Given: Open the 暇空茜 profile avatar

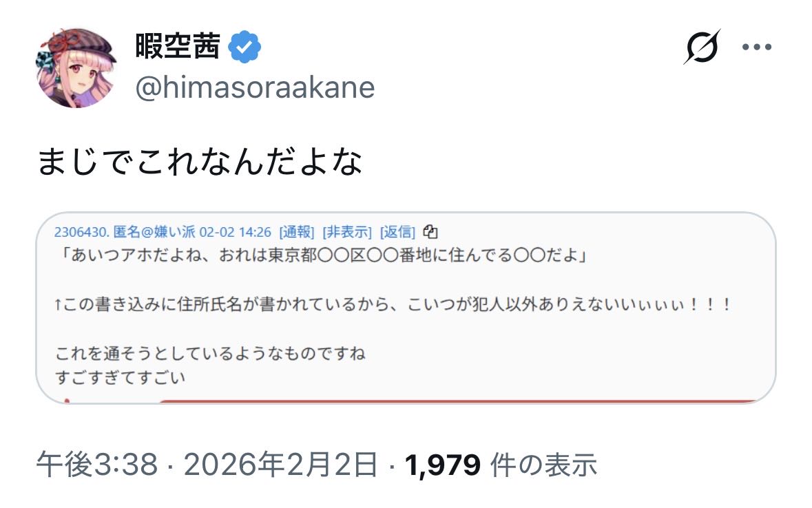Looking at the screenshot, I should coord(74,68).
